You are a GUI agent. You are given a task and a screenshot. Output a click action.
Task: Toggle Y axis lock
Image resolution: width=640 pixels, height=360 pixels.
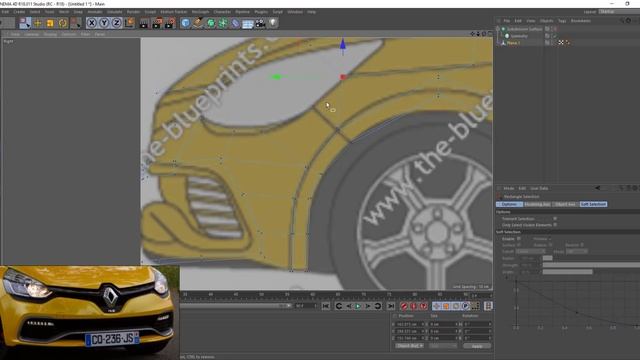[104, 23]
